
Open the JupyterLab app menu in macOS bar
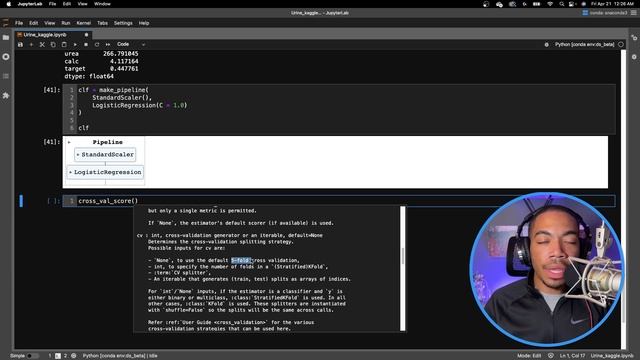[x=30, y=4]
